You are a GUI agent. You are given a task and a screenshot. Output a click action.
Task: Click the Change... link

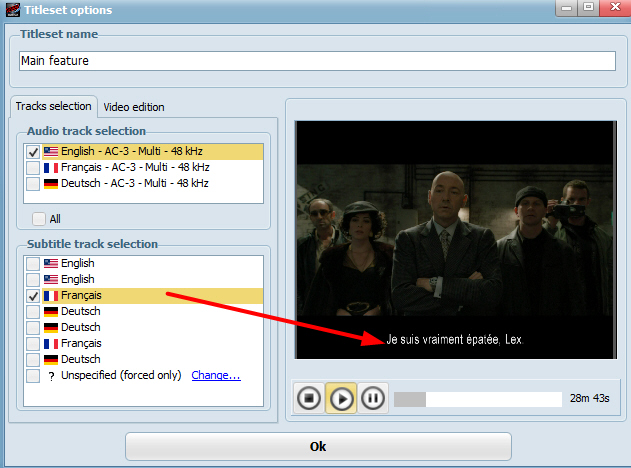(216, 375)
